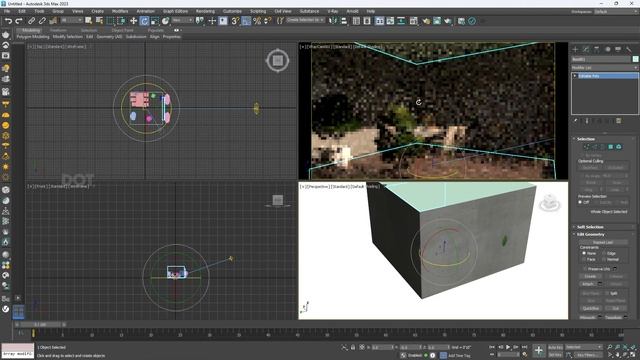Open the Rendering menu
This screenshot has width=640, height=360.
click(205, 11)
